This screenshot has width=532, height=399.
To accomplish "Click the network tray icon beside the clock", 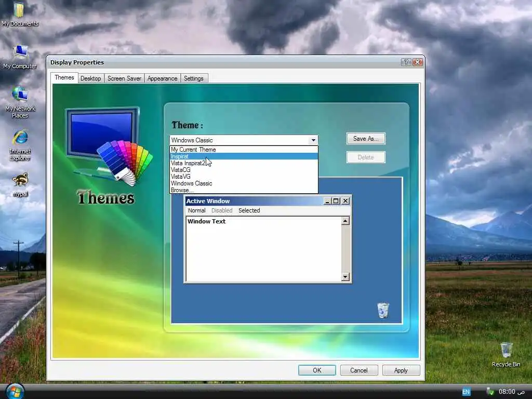I will click(490, 392).
